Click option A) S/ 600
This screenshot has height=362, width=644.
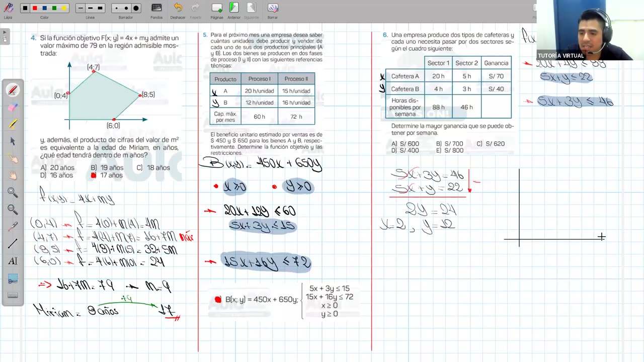tap(405, 144)
